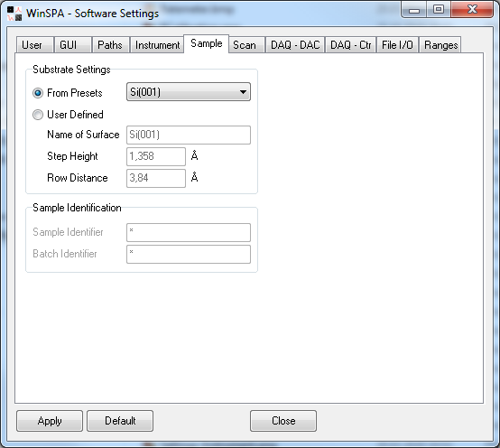Select the File I/O tab
Viewport: 500px width, 448px height.
[397, 45]
